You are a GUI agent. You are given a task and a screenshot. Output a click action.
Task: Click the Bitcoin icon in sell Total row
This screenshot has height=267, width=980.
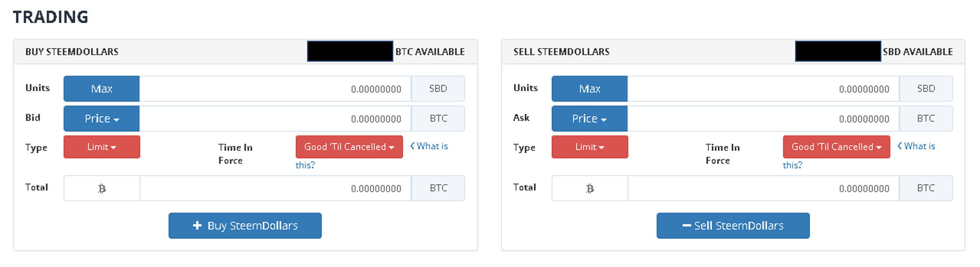590,189
